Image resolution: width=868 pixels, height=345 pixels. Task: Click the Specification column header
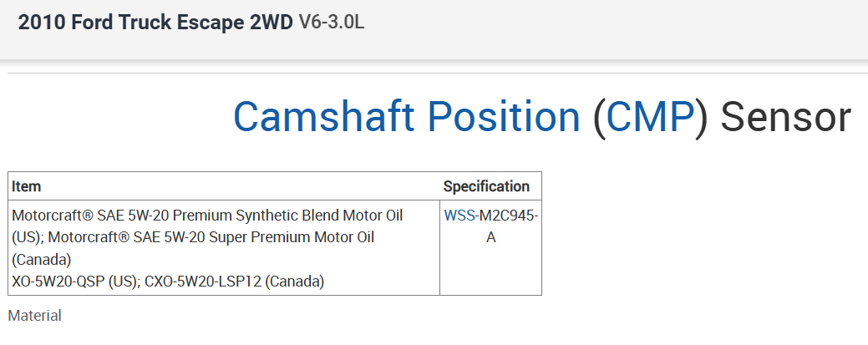click(486, 186)
